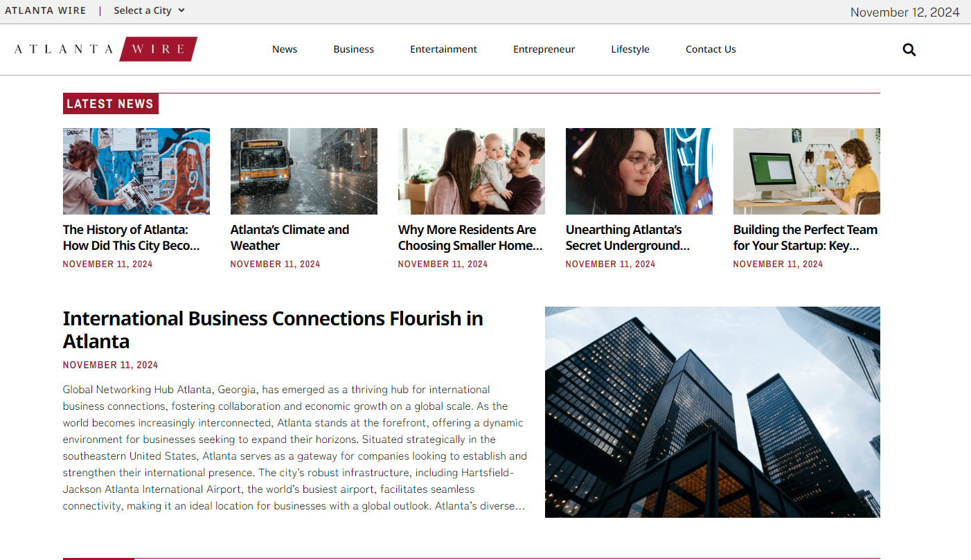
Task: Open skyscrapers featured article image
Action: pos(713,412)
